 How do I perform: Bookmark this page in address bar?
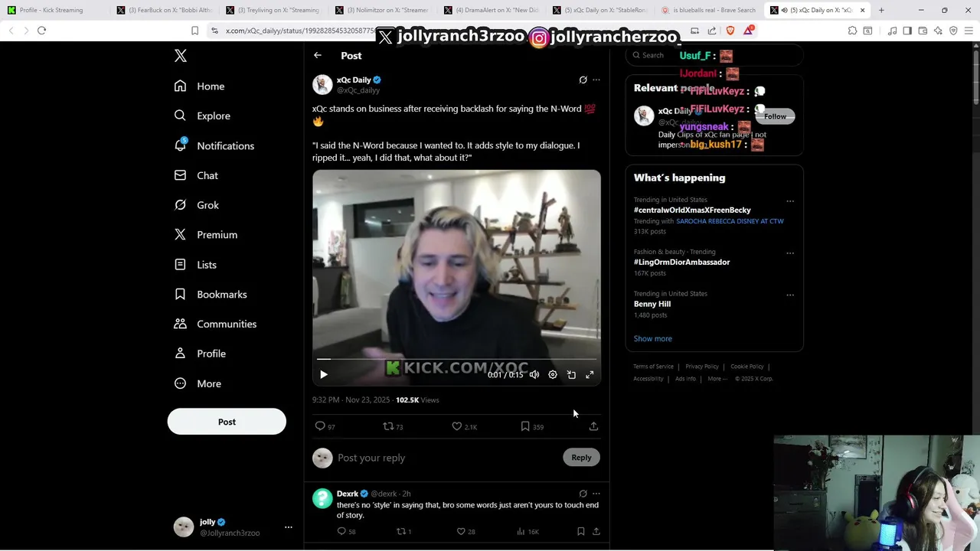tap(194, 31)
